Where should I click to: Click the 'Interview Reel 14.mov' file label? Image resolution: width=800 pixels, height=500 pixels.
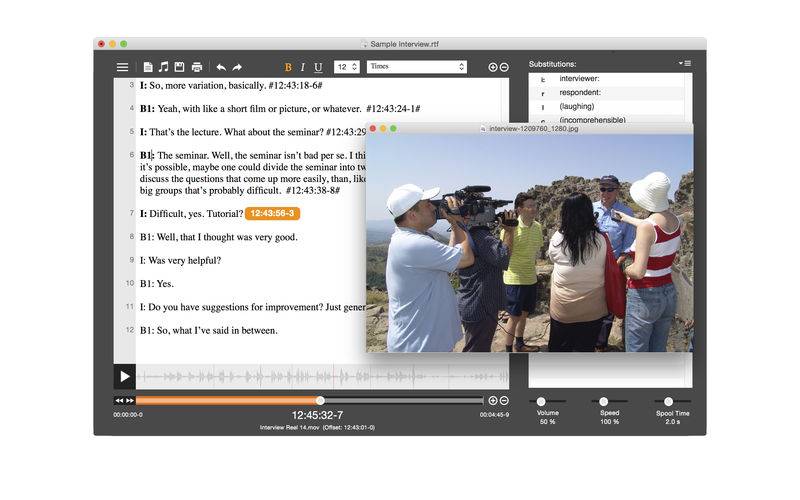click(x=290, y=428)
